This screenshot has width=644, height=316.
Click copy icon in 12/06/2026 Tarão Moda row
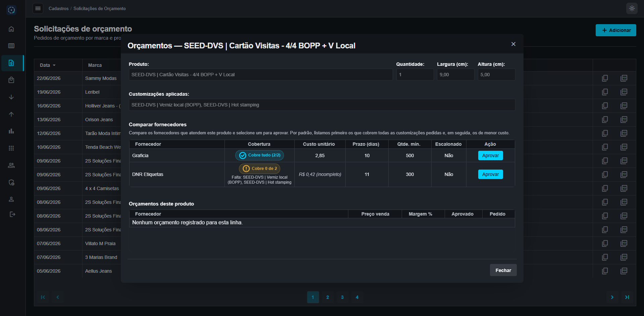tap(605, 133)
